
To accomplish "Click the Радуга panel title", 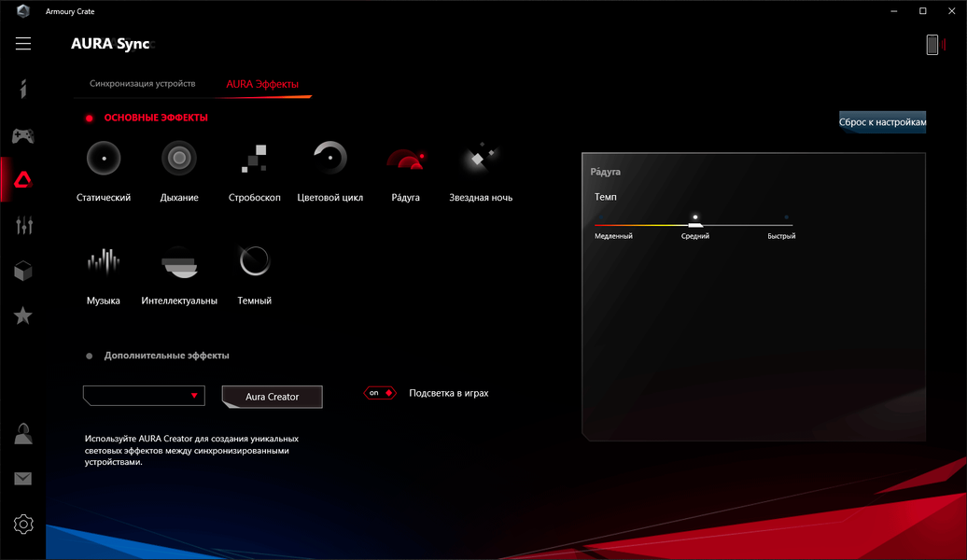I will pyautogui.click(x=605, y=172).
